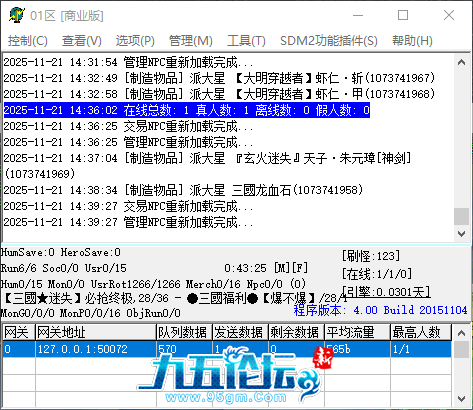Click the MonG0/0/0 MonP0/0/16 status line

[90, 313]
